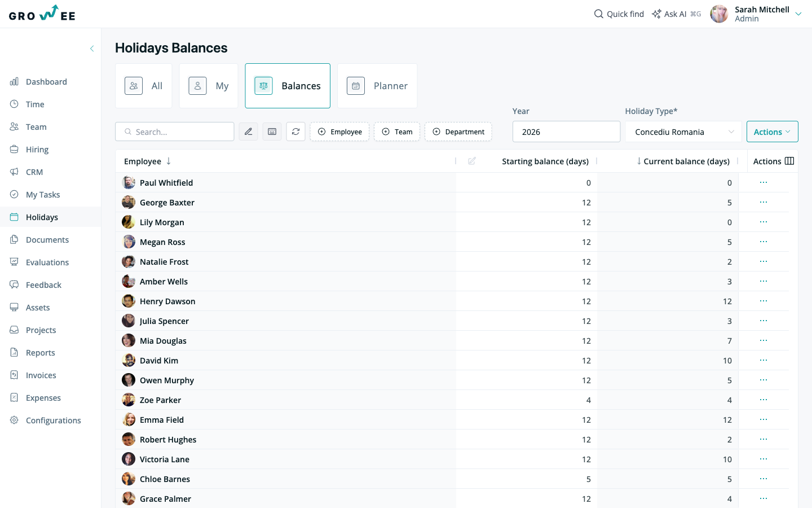Click Mia Douglas in the table
This screenshot has height=508, width=812.
tap(163, 341)
